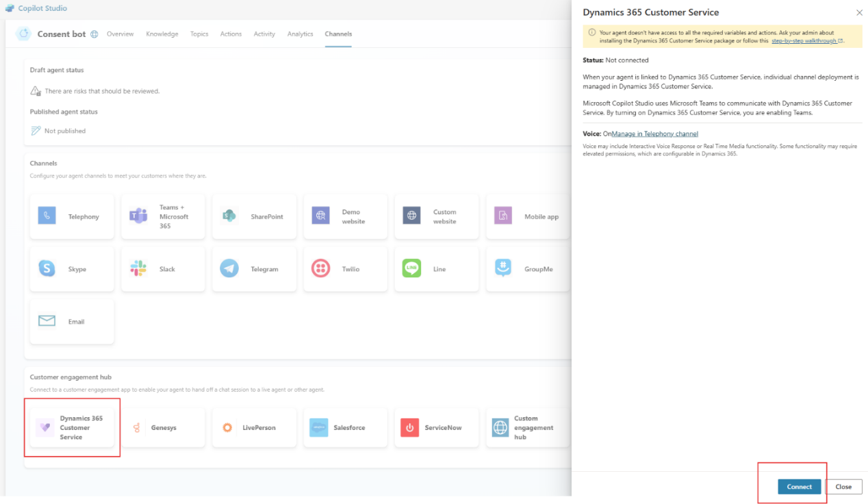Select the Twilio channel label
This screenshot has height=504, width=868.
(350, 270)
